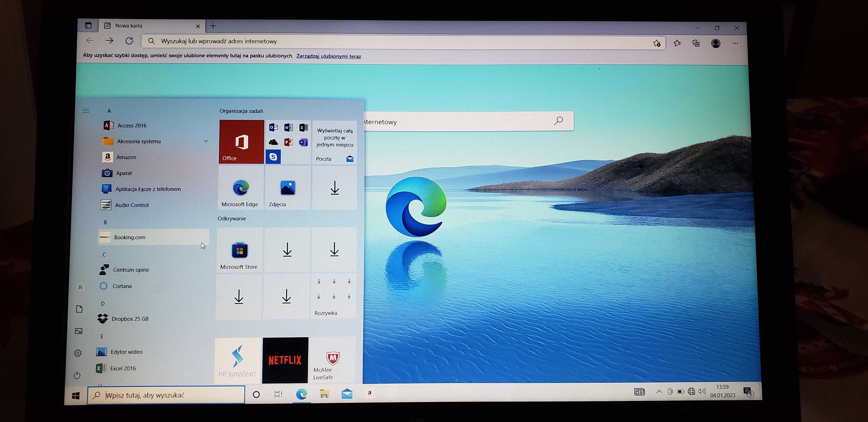Click the Windows Start button

[76, 395]
